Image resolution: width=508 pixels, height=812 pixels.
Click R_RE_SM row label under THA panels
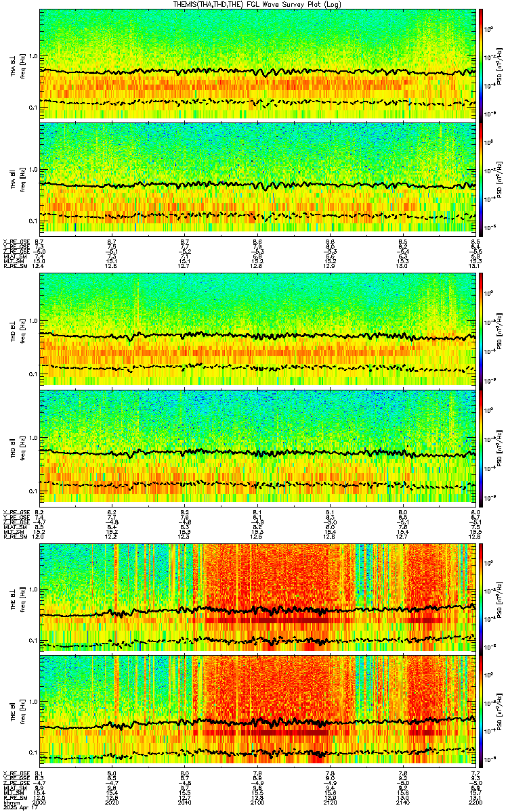click(x=15, y=266)
